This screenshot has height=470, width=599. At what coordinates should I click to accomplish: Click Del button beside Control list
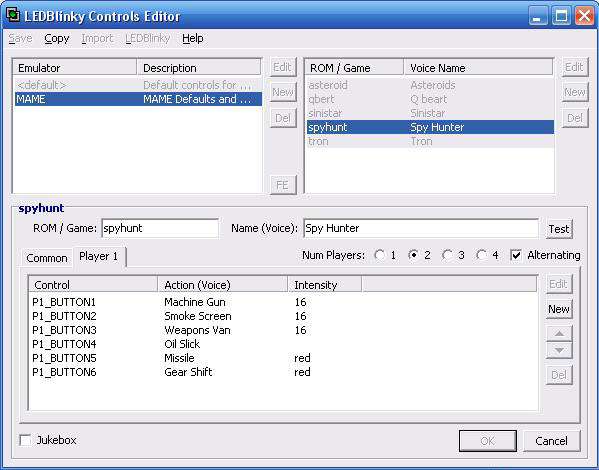tap(559, 375)
